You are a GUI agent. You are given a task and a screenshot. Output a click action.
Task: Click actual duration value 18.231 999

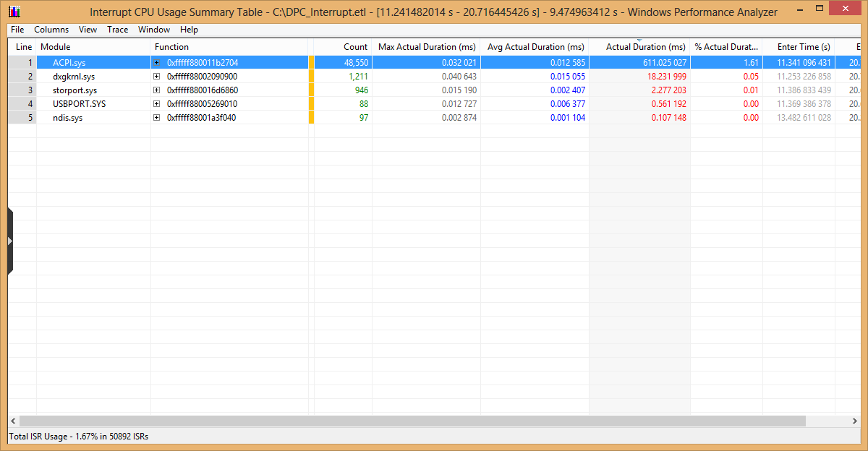(667, 77)
